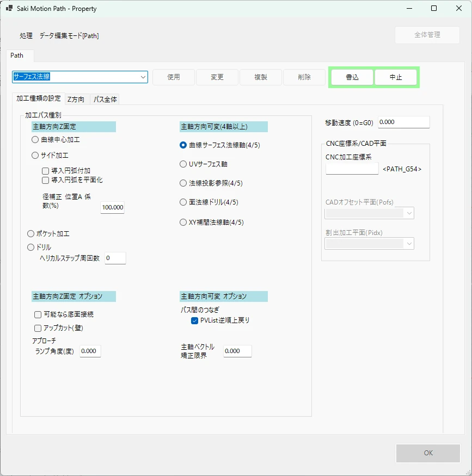This screenshot has height=476, width=472.
Task: Click the データ編集モード[Path] label
Action: pyautogui.click(x=69, y=36)
